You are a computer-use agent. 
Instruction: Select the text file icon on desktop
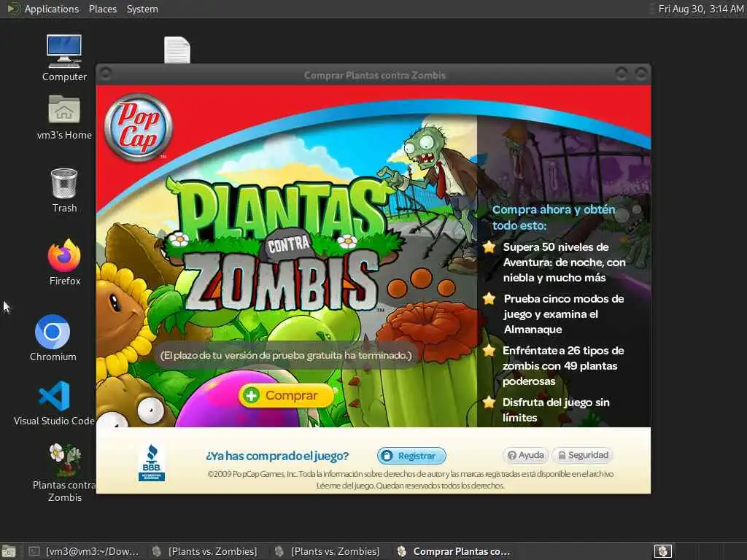pyautogui.click(x=177, y=50)
